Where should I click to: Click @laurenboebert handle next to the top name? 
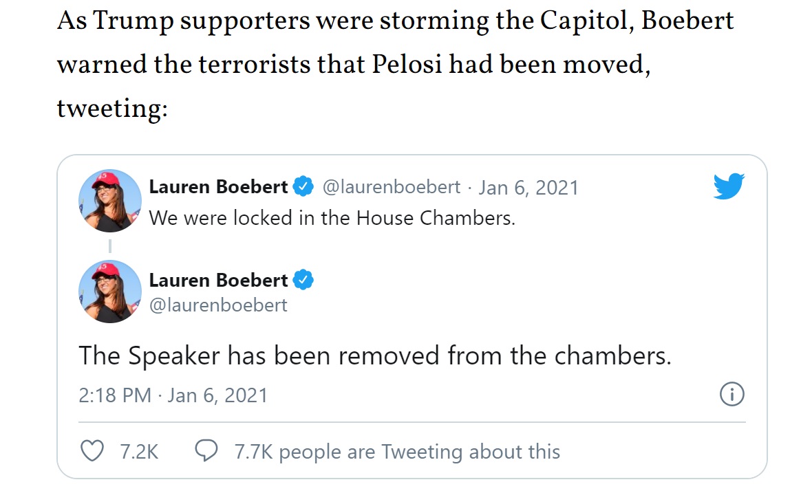click(392, 186)
